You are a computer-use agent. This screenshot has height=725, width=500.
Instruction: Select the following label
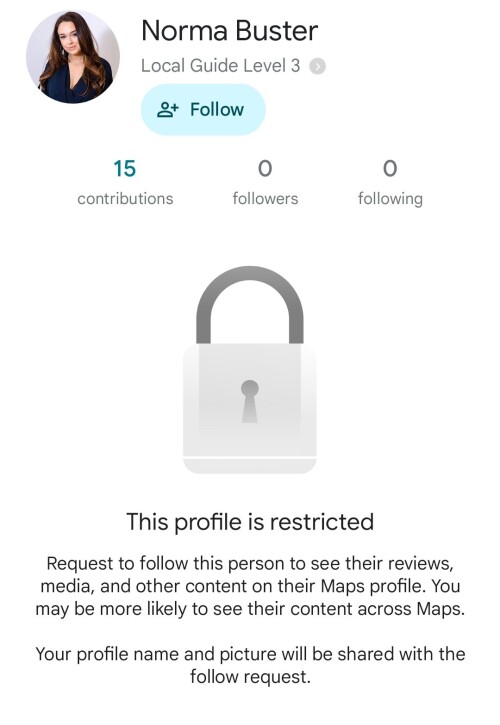390,199
